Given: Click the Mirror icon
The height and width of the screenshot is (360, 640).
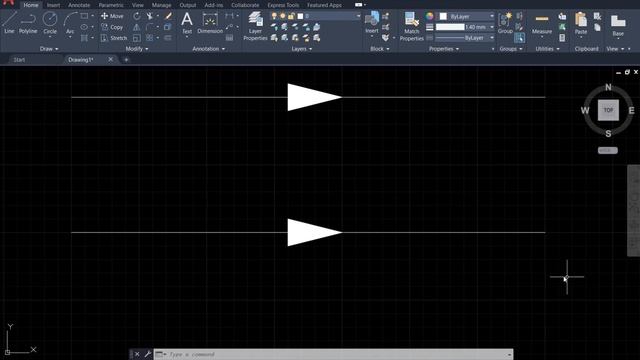Looking at the screenshot, I should pyautogui.click(x=137, y=27).
